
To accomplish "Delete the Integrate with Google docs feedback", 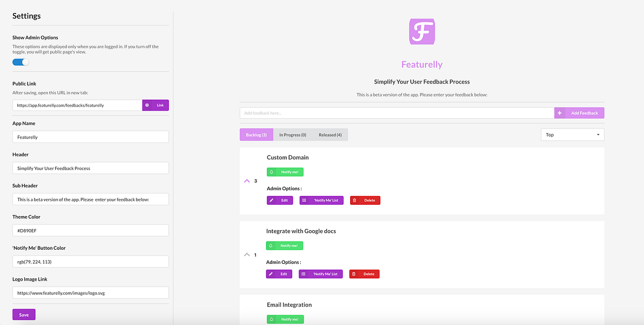I will 364,274.
